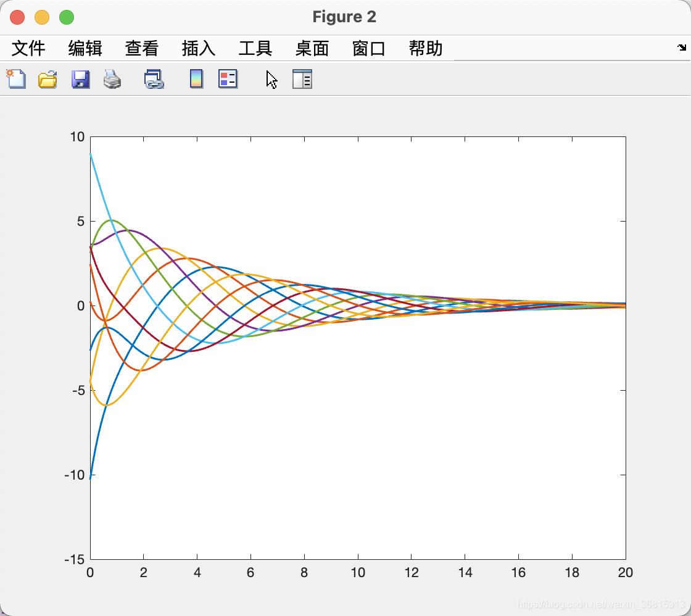Open the 查看 menu
691x616 pixels.
pos(141,49)
